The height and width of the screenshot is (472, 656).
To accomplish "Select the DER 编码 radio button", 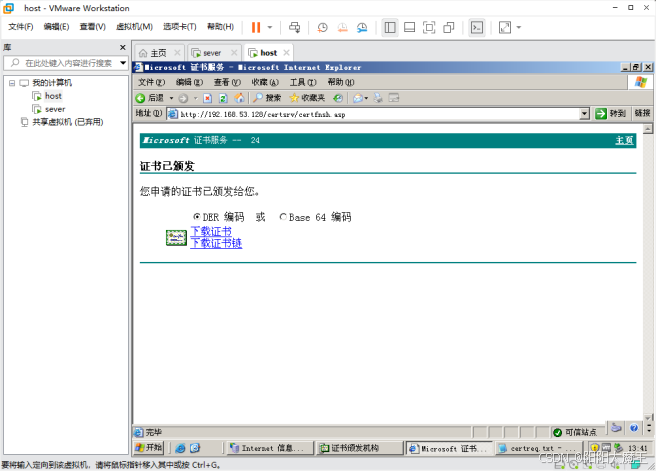I will 197,217.
